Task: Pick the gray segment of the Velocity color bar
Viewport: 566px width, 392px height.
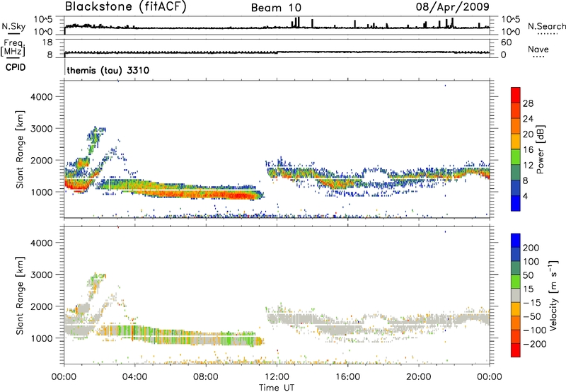Action: pyautogui.click(x=516, y=295)
